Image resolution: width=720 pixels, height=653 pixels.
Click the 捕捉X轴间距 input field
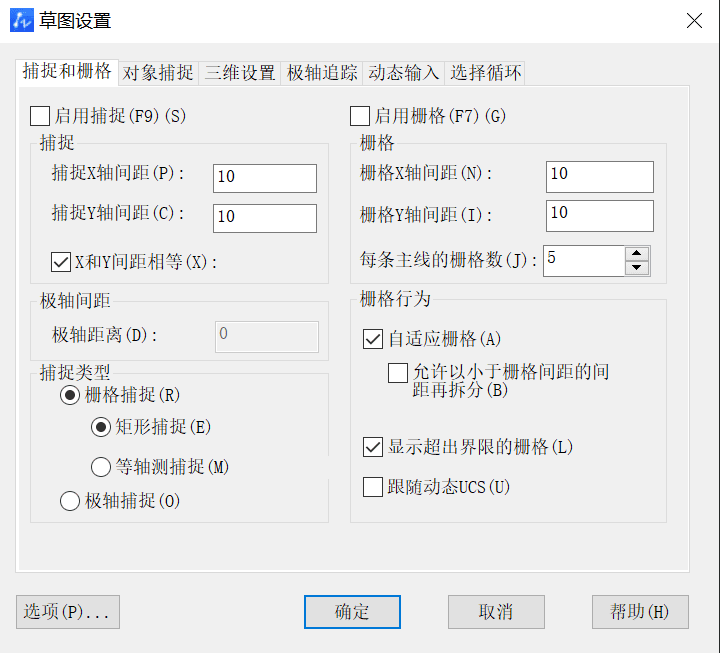265,178
